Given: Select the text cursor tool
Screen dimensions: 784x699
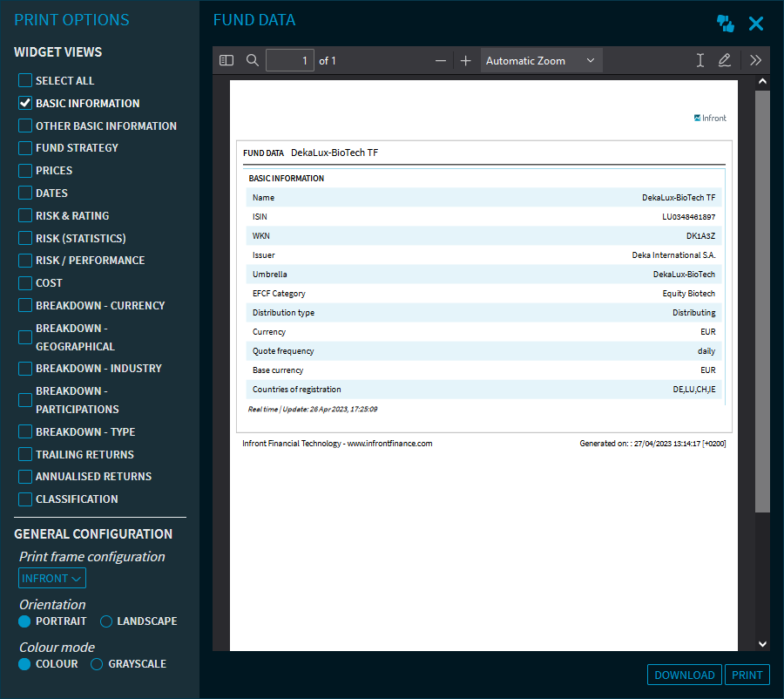Looking at the screenshot, I should 700,61.
